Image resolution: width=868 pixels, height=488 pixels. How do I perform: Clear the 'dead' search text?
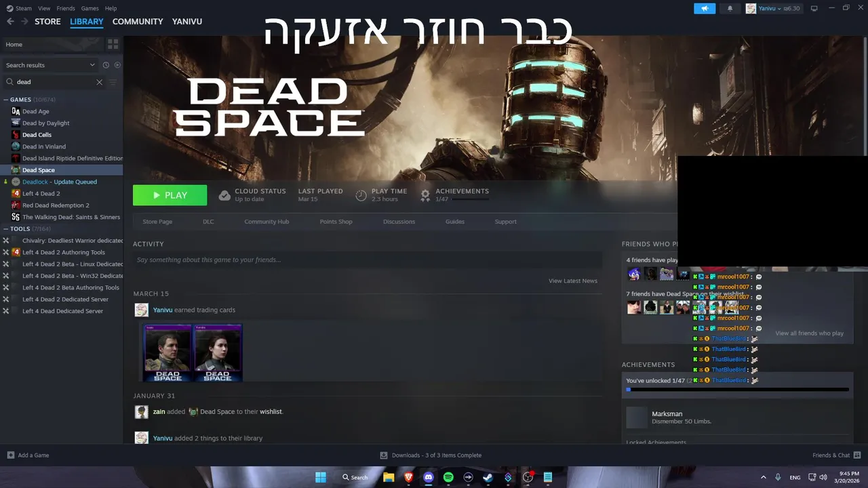99,82
